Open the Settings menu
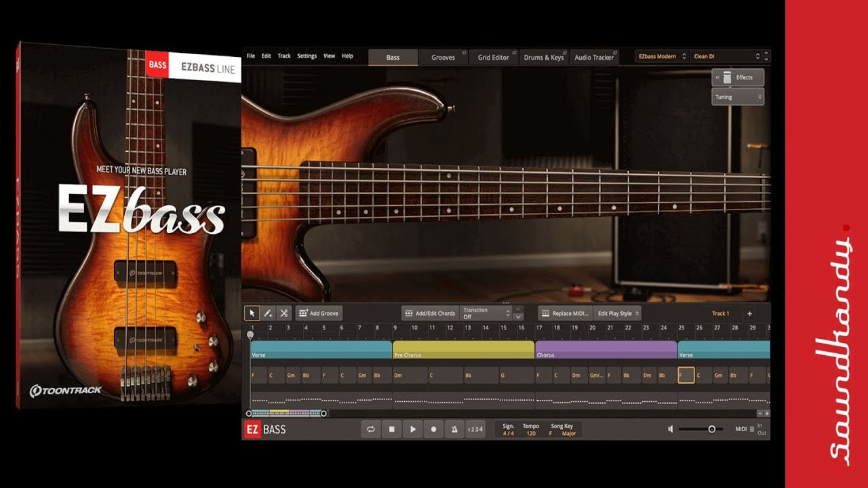 [x=307, y=56]
